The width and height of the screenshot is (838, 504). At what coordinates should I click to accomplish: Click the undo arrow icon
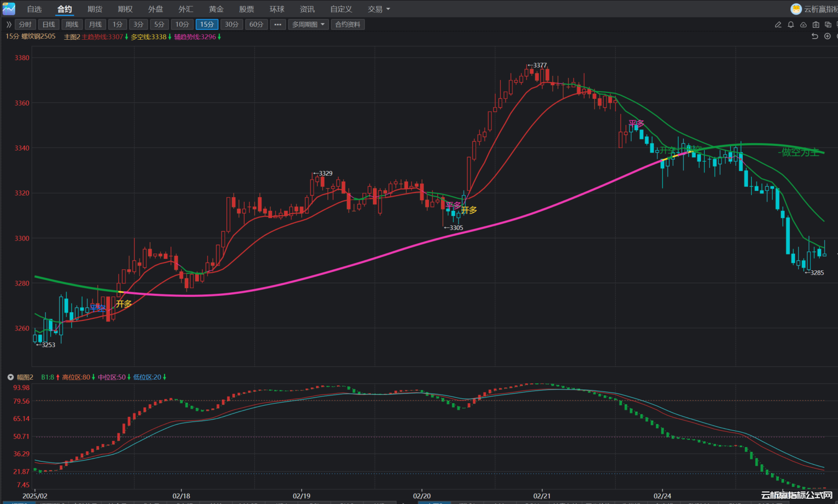pos(814,36)
